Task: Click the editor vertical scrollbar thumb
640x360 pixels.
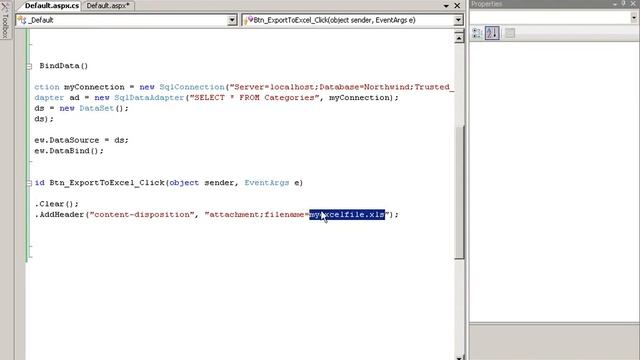Action: [459, 192]
